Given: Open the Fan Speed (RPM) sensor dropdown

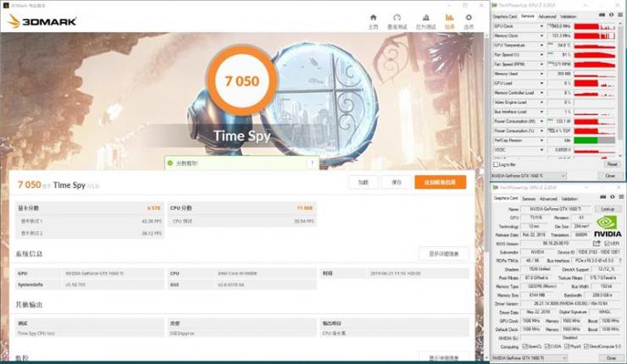Looking at the screenshot, I should tap(541, 64).
